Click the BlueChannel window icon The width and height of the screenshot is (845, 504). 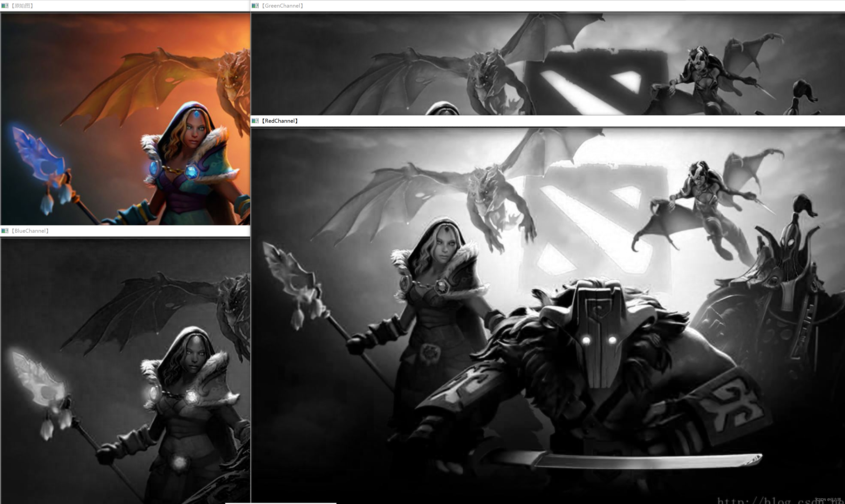[5, 231]
